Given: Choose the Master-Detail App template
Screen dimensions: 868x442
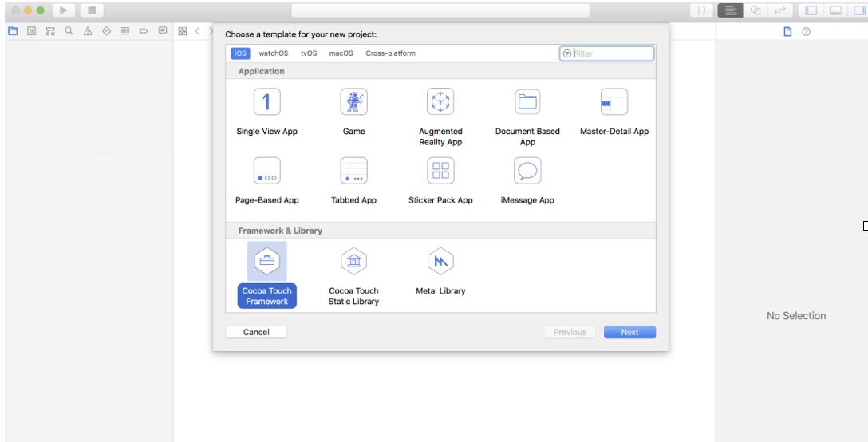Looking at the screenshot, I should 614,111.
